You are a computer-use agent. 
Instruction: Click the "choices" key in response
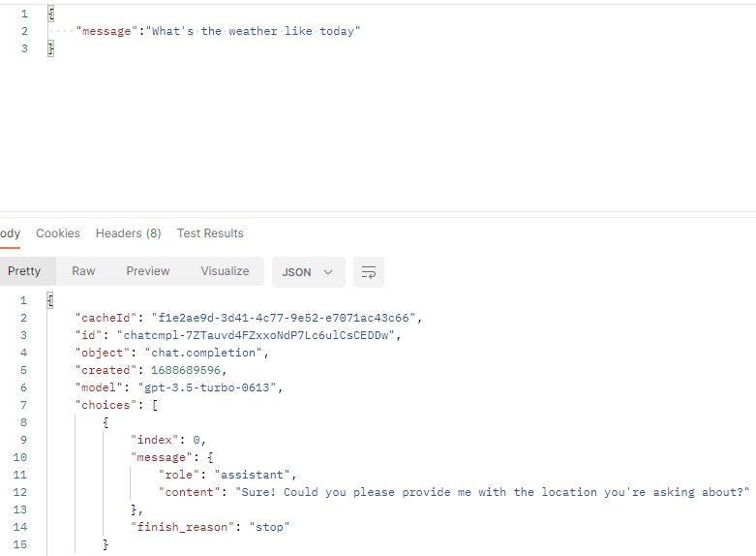tap(106, 405)
